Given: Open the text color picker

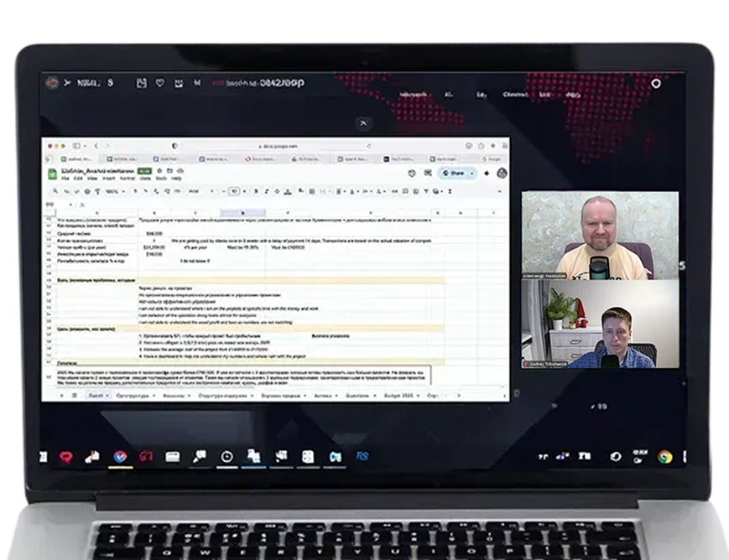Looking at the screenshot, I should (x=288, y=191).
